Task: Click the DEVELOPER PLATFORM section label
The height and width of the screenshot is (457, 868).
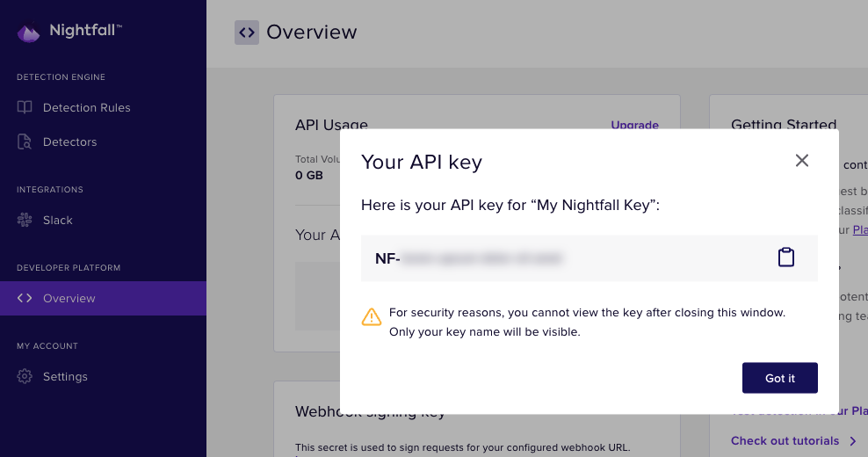Action: tap(69, 267)
